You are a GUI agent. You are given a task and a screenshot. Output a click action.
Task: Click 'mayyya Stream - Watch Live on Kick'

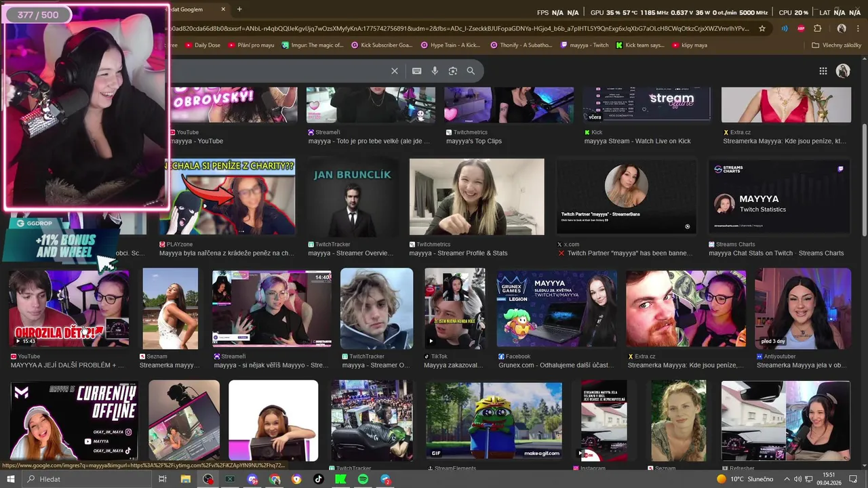[637, 142]
